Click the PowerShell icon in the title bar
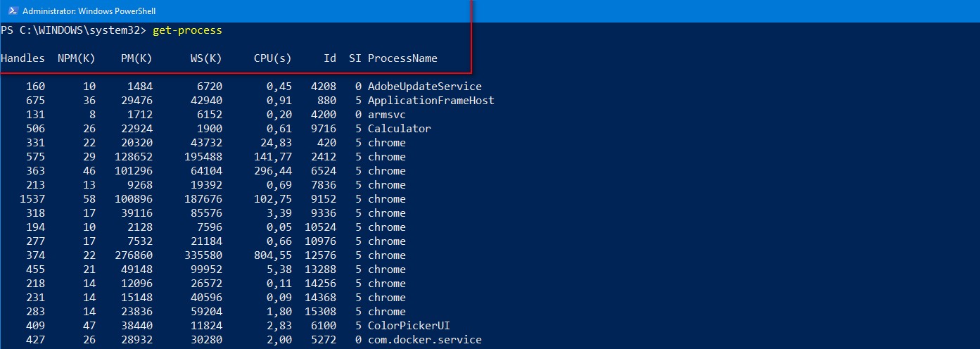The width and height of the screenshot is (980, 349). [11, 11]
